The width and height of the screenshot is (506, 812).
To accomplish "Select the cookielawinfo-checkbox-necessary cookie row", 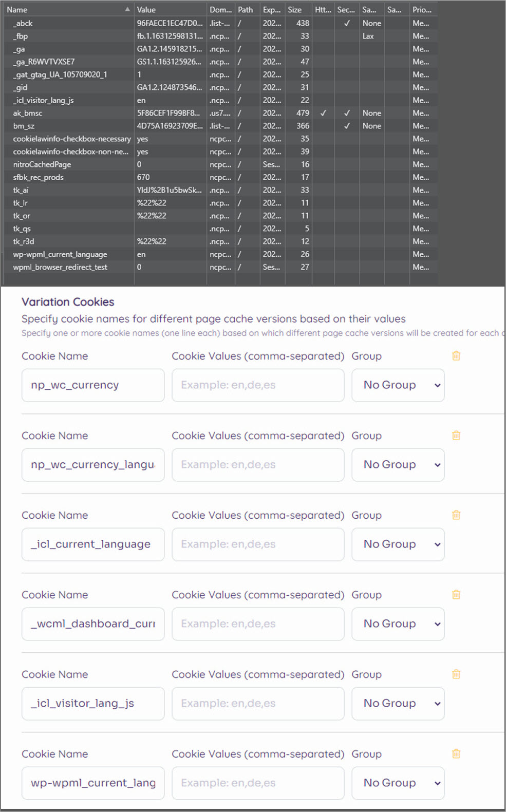I will 221,139.
